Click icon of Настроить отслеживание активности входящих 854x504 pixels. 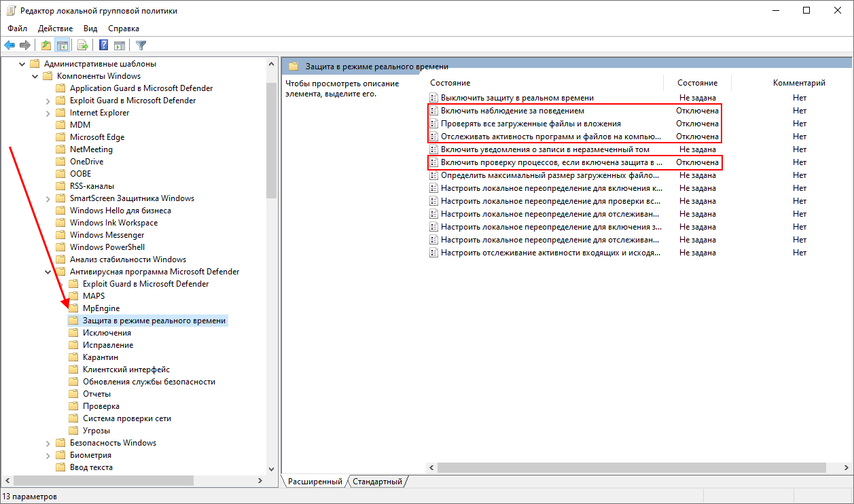click(434, 253)
